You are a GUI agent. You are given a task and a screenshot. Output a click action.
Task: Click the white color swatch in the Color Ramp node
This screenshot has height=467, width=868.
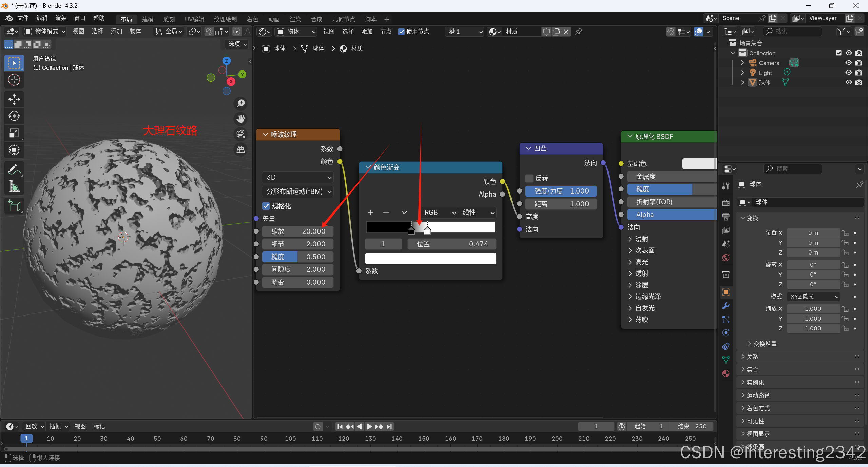[430, 259]
